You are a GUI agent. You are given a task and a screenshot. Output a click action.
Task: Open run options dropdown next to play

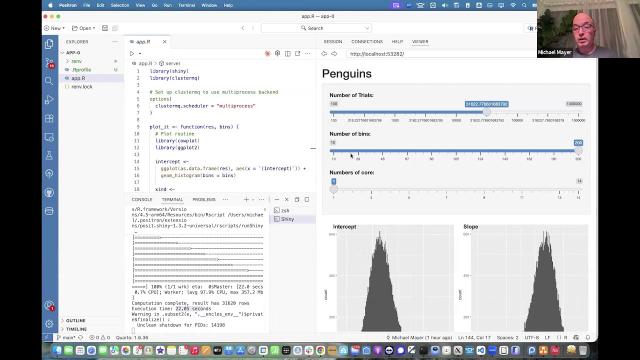pyautogui.click(x=140, y=53)
